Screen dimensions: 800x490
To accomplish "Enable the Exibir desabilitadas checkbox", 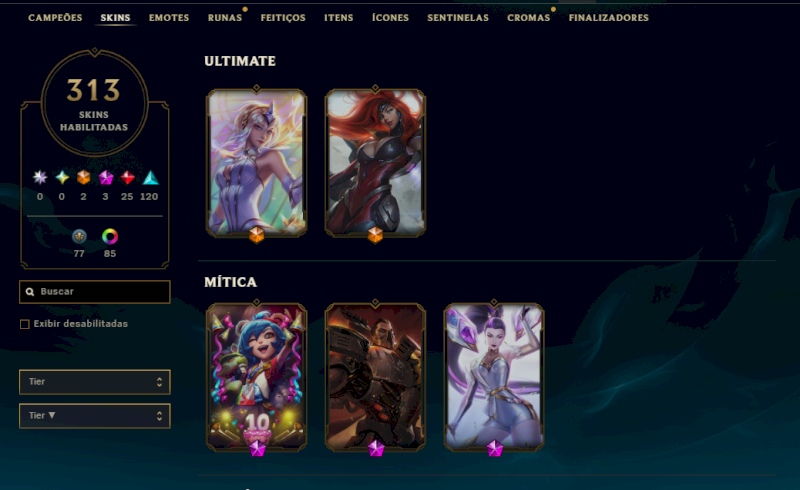I will coord(24,324).
